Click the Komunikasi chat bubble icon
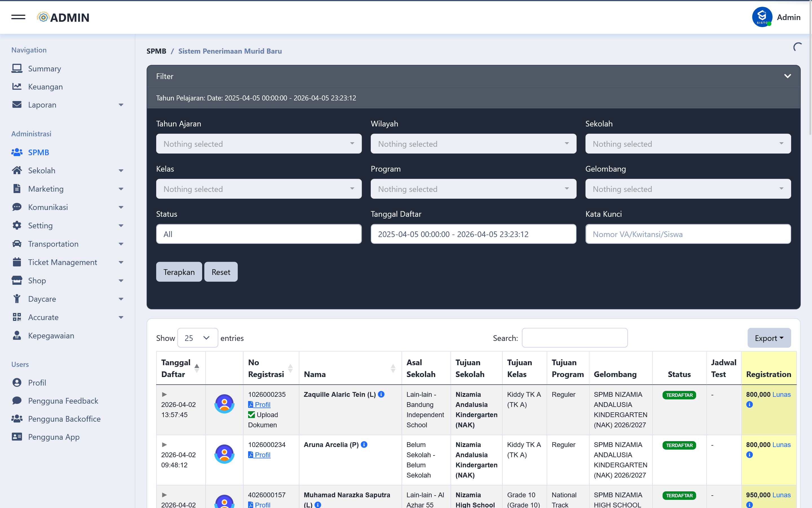 pyautogui.click(x=17, y=207)
